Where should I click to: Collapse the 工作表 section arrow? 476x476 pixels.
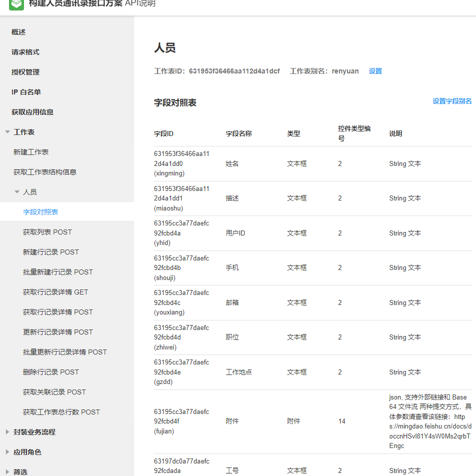coord(7,132)
